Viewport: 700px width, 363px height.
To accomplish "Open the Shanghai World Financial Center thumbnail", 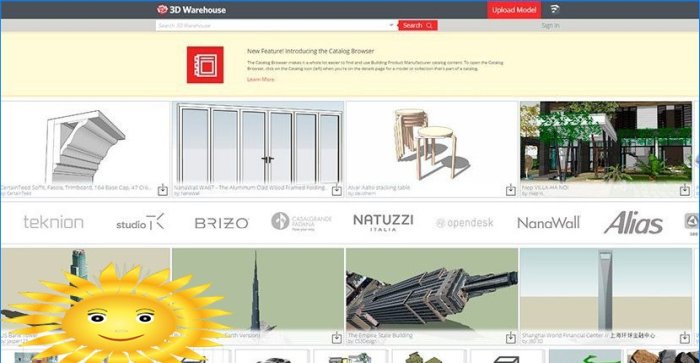I will [606, 289].
